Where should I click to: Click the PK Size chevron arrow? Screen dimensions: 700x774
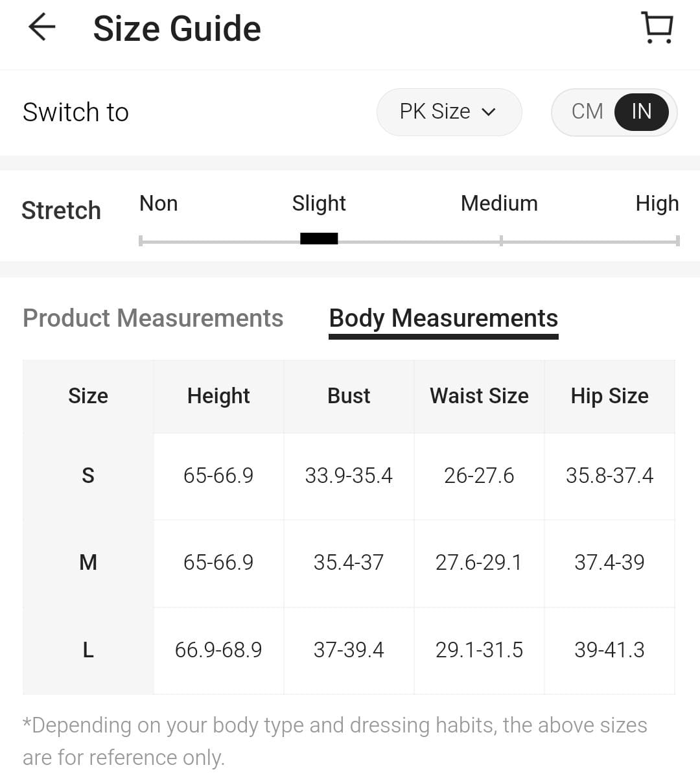click(489, 112)
